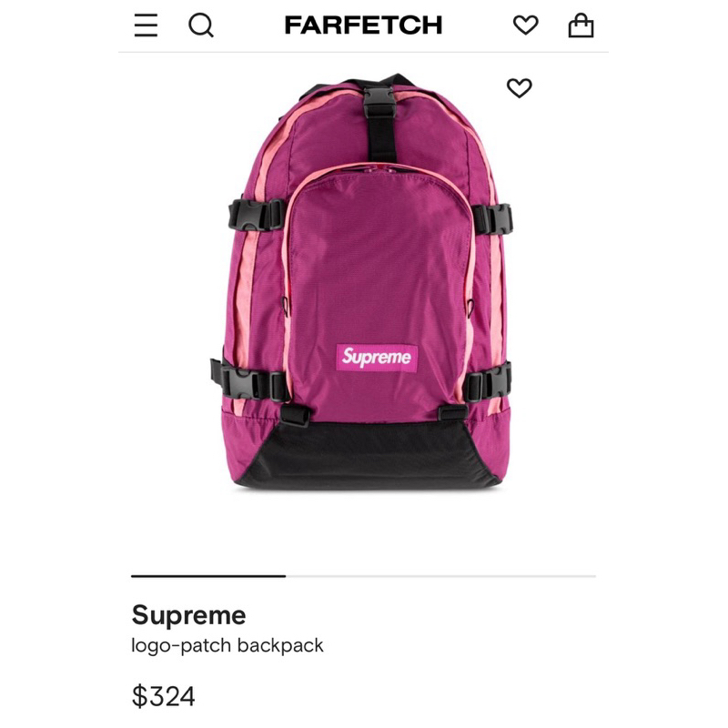
Task: Click the black base of the backpack
Action: (367, 456)
